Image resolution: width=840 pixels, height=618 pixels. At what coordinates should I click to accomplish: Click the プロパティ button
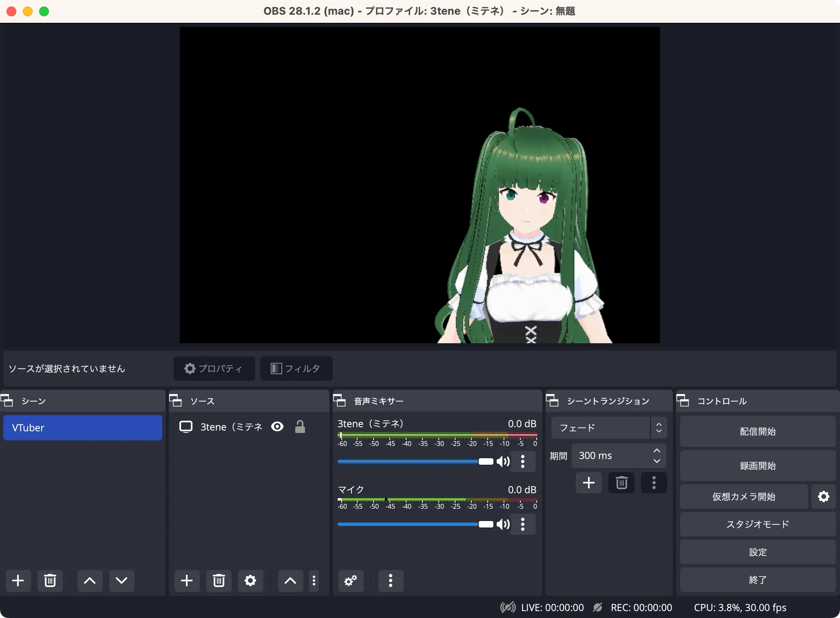[214, 369]
